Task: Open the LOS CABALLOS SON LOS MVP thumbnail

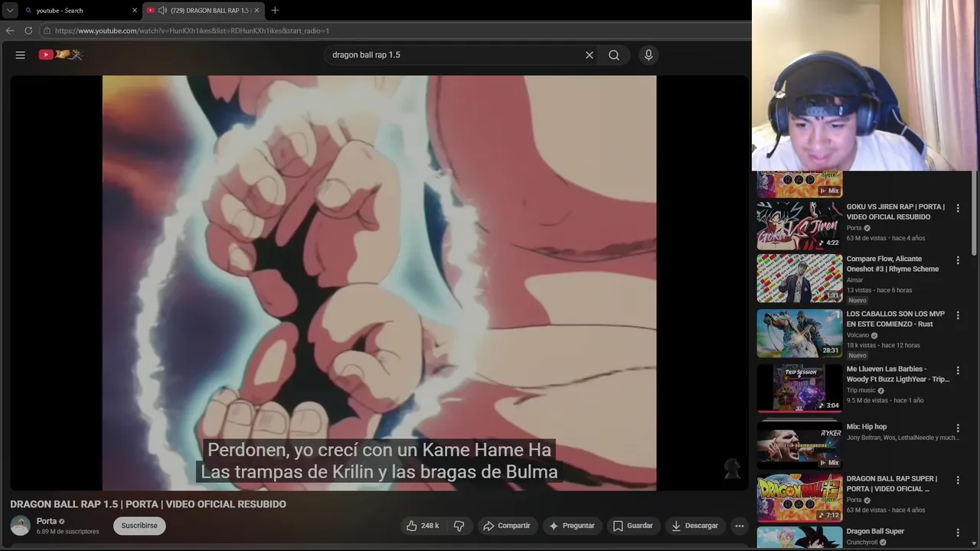Action: click(x=799, y=334)
